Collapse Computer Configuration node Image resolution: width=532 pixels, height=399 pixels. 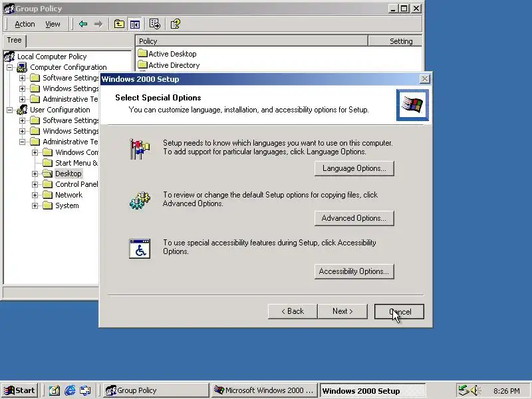10,67
